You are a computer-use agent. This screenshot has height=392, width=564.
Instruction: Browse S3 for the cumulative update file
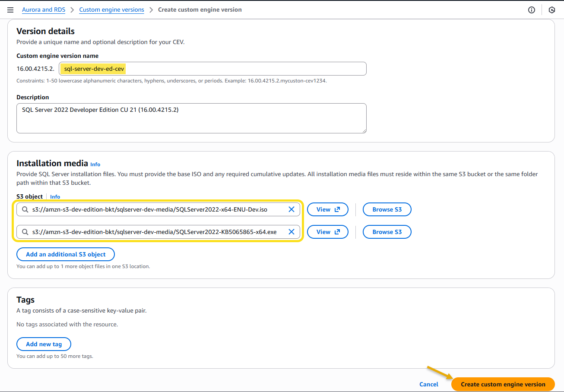[387, 232]
